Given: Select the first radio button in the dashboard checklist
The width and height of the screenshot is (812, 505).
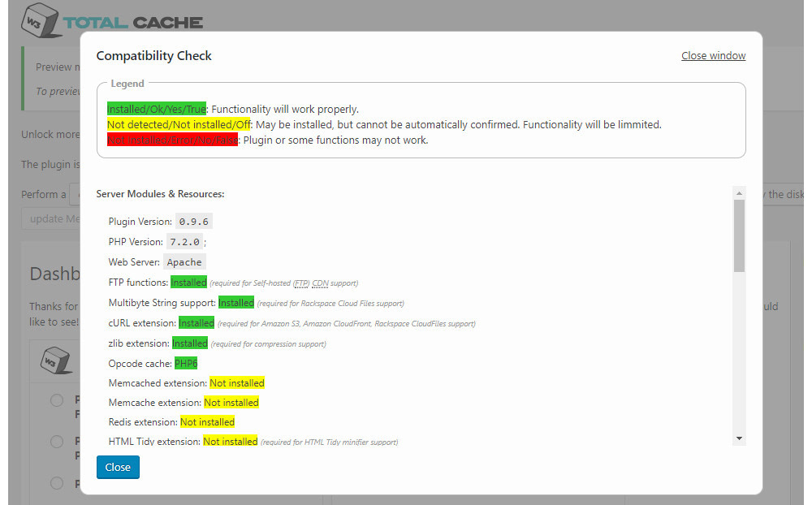Looking at the screenshot, I should pyautogui.click(x=56, y=400).
